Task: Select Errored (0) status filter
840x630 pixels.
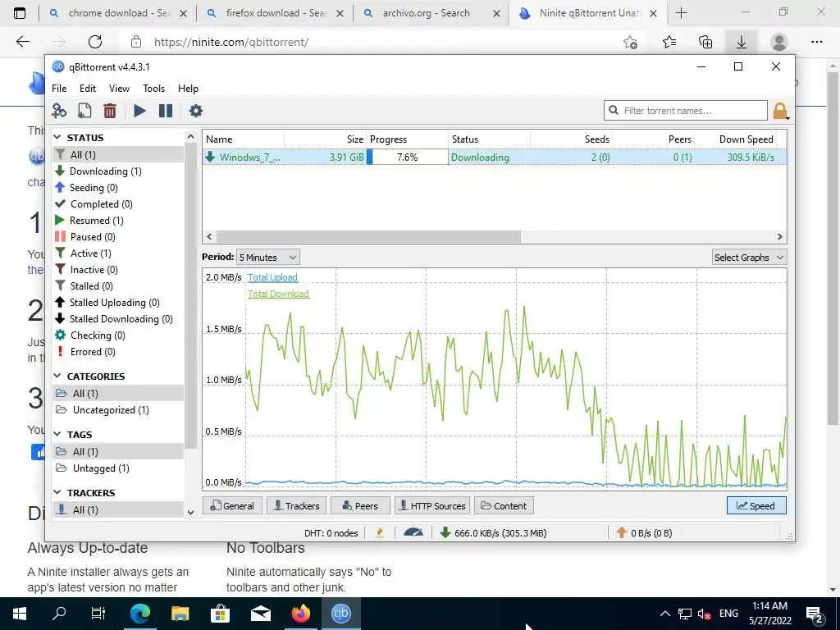Action: coord(92,352)
